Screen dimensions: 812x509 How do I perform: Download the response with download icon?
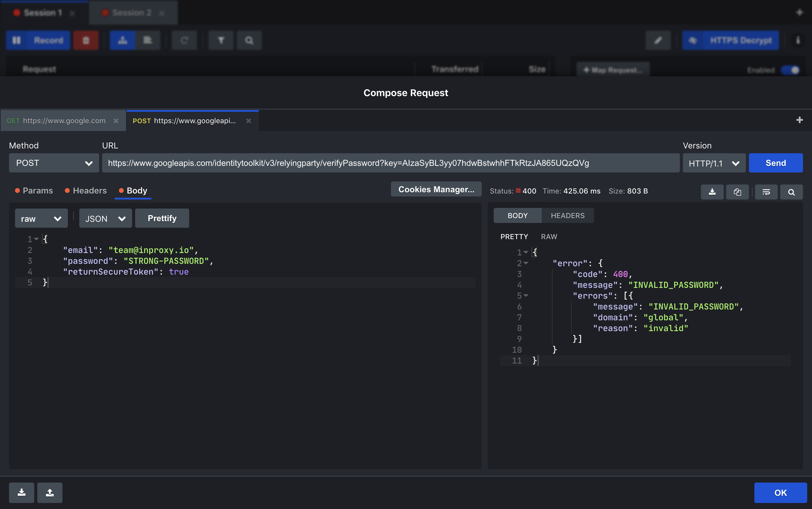(712, 192)
